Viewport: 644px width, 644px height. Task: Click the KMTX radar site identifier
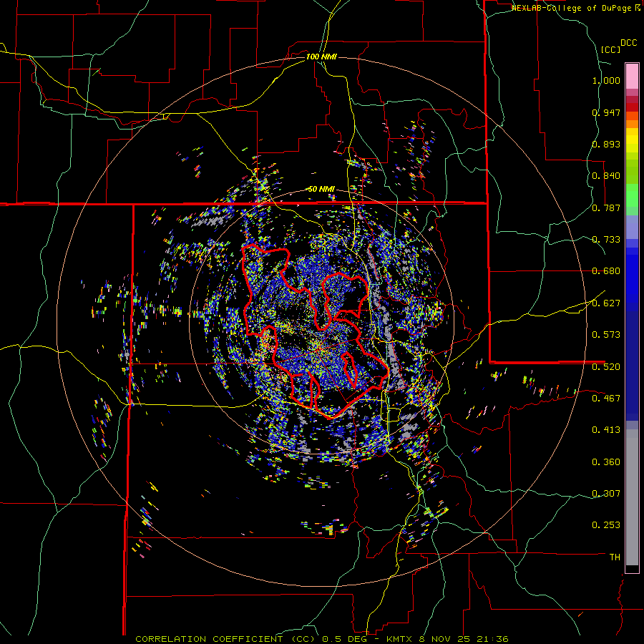401,639
